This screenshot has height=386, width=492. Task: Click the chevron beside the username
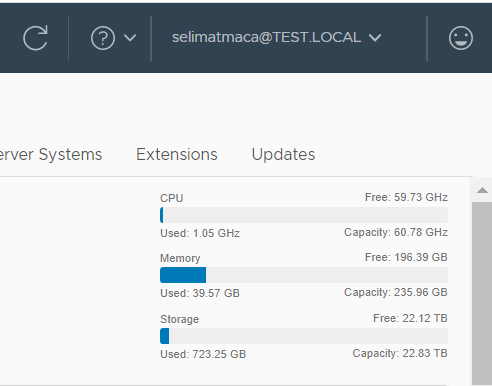click(375, 38)
